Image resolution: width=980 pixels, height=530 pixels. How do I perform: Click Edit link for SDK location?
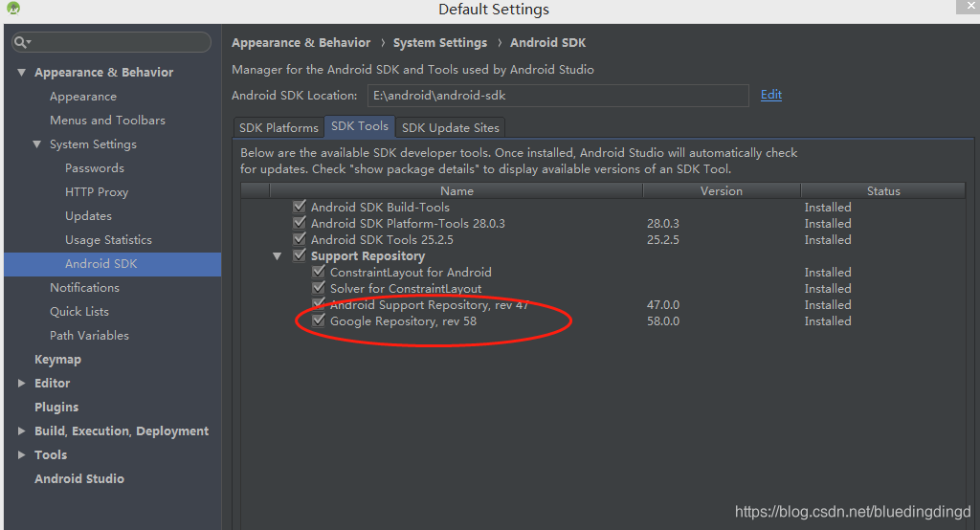(x=771, y=95)
